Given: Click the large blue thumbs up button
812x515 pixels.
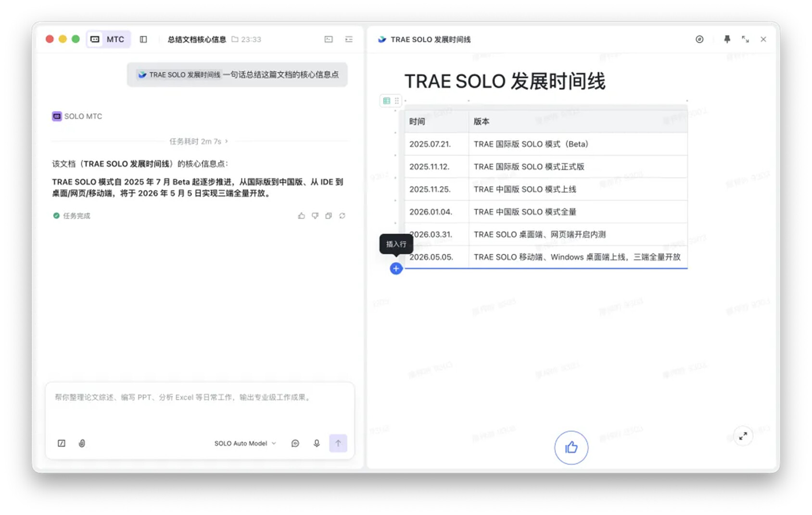Looking at the screenshot, I should tap(571, 448).
